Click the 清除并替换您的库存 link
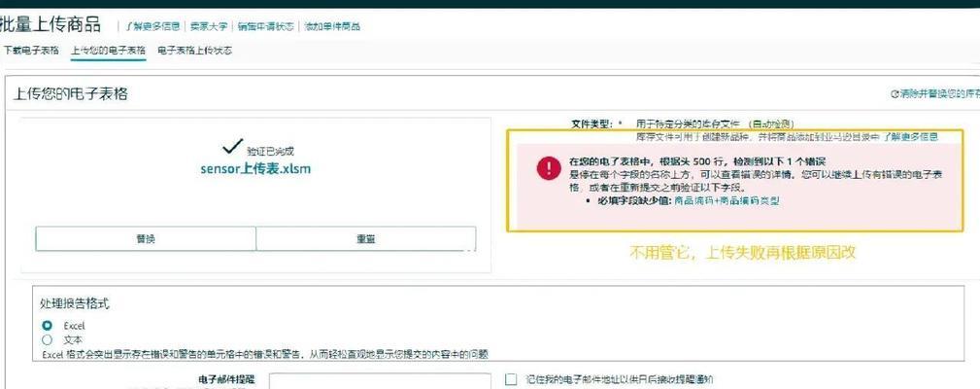This screenshot has width=980, height=389. coord(939,93)
